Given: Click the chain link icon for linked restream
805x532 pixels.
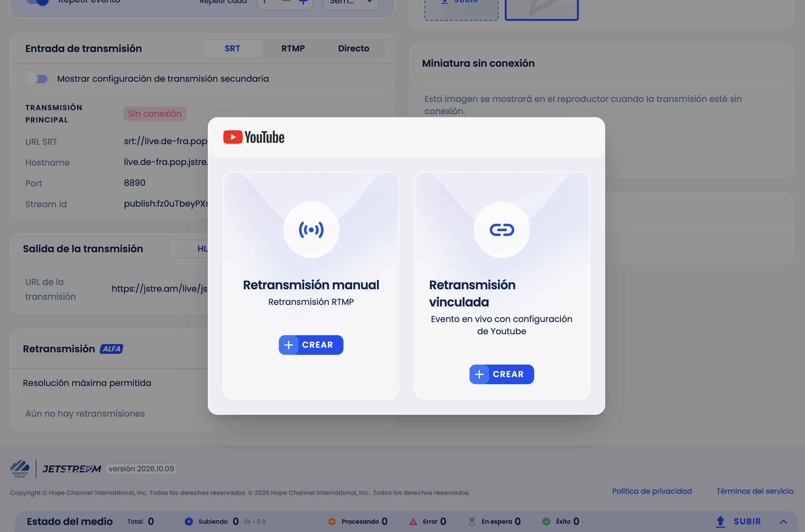Looking at the screenshot, I should pyautogui.click(x=502, y=230).
